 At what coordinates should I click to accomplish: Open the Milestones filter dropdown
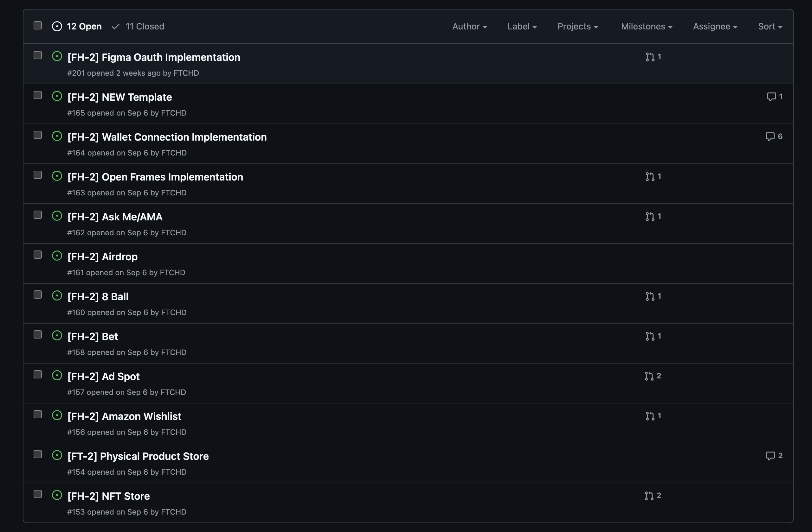click(x=647, y=26)
